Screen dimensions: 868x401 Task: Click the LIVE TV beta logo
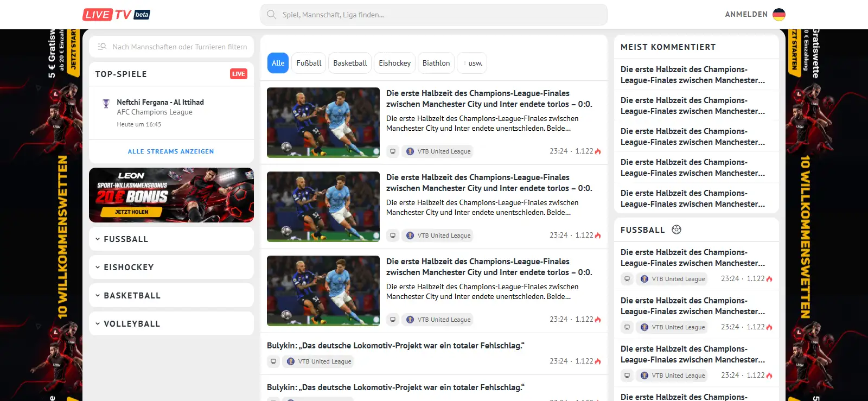116,15
